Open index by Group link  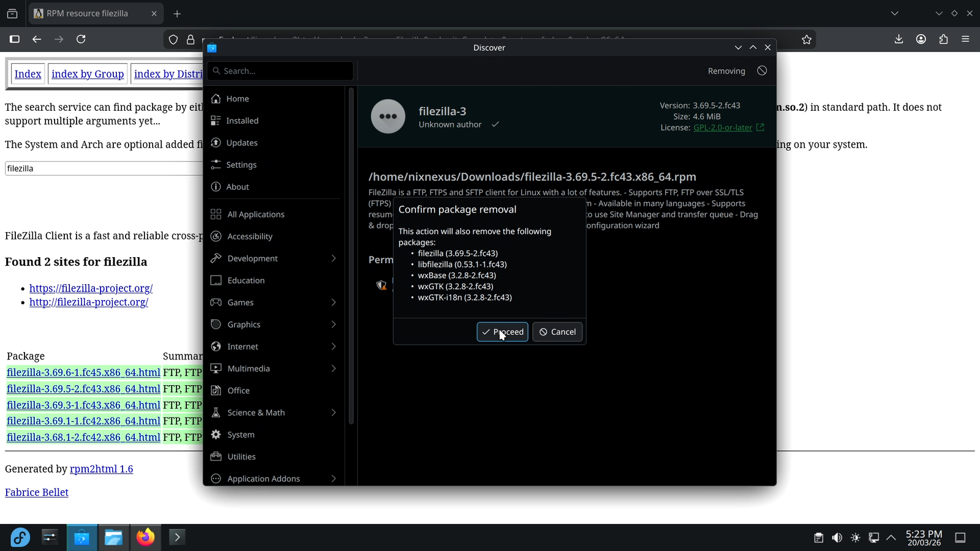[88, 74]
